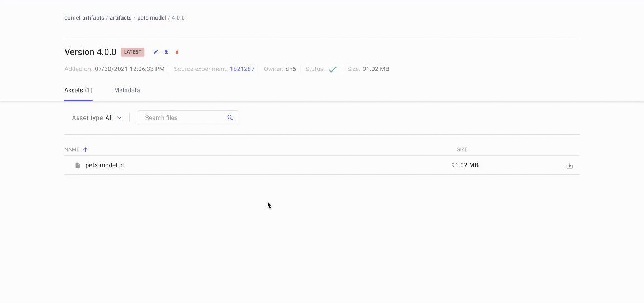Screen dimensions: 644x303
Task: Switch to the Metadata tab
Action: pyautogui.click(x=127, y=90)
